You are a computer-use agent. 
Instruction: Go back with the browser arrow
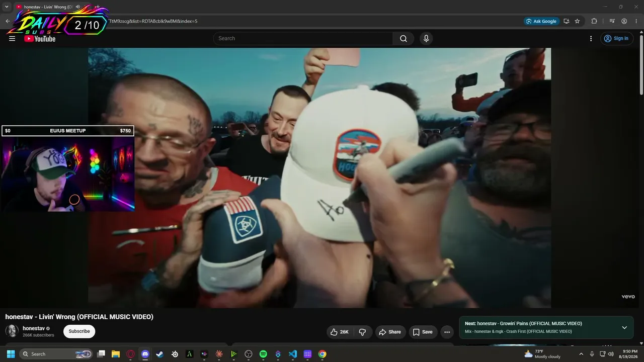point(8,21)
